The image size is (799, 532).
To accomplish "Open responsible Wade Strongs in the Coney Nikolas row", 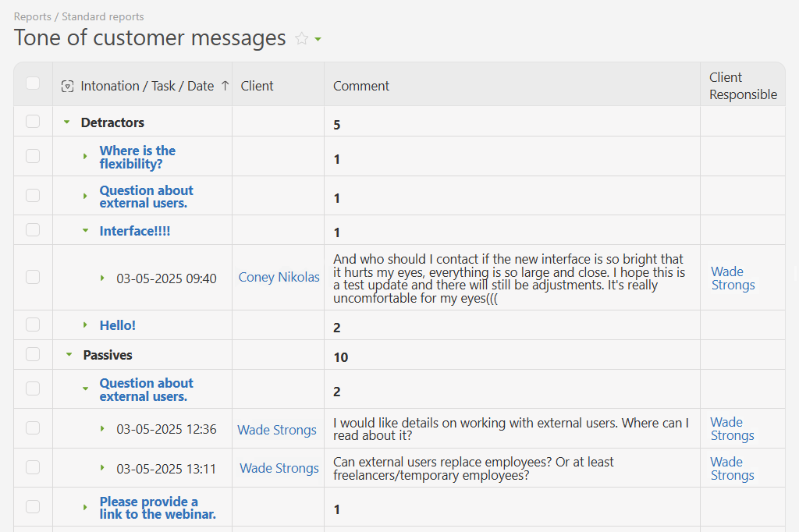I will [733, 278].
